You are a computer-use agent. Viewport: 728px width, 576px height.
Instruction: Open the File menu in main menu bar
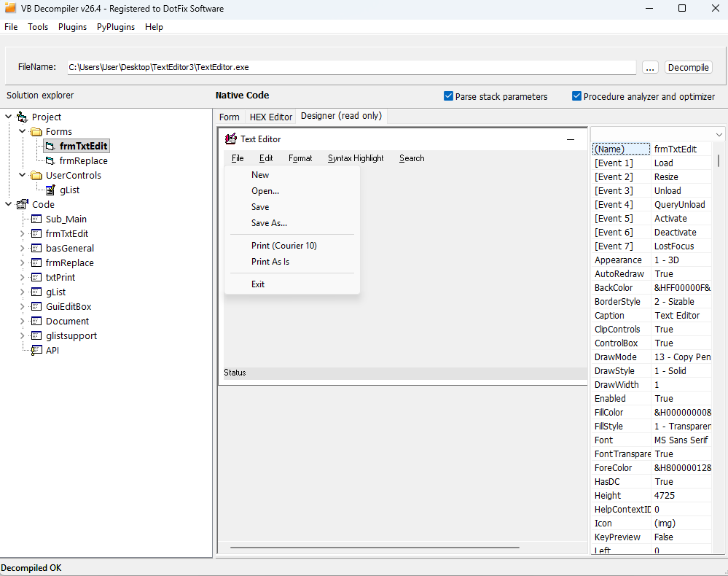pyautogui.click(x=11, y=27)
